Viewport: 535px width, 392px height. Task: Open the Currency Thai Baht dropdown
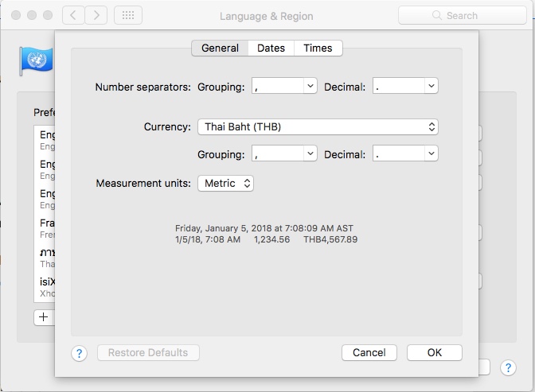point(317,126)
